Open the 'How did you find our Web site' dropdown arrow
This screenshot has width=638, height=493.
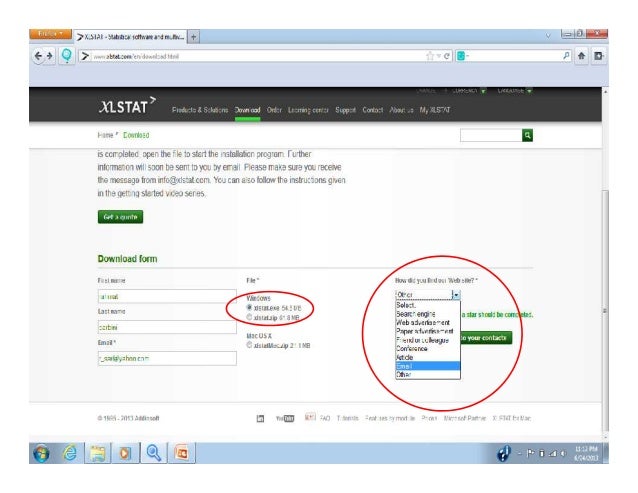(456, 294)
